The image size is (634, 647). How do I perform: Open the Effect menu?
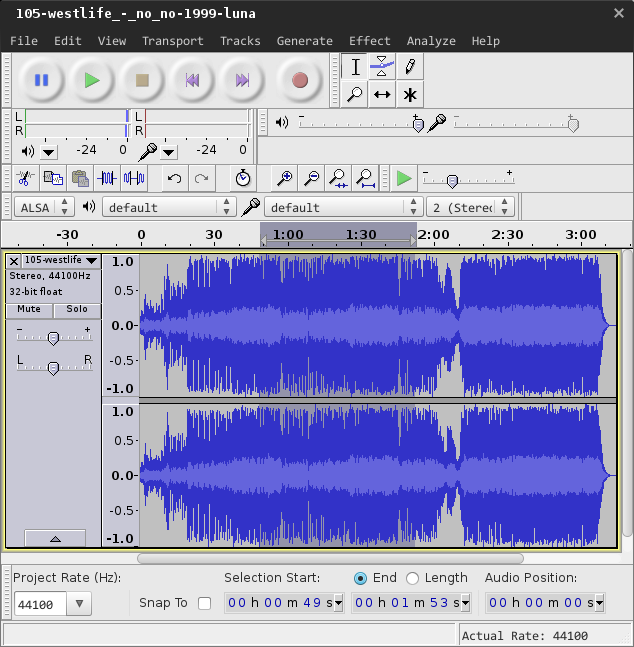click(369, 41)
